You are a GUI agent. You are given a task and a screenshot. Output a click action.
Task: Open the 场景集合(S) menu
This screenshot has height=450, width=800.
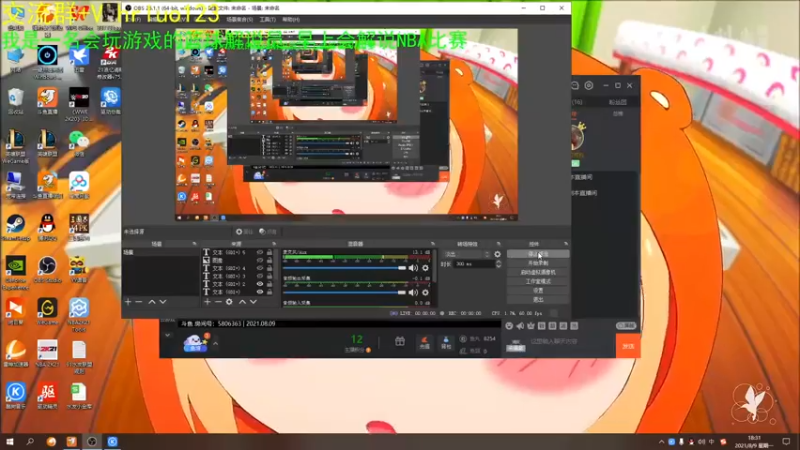click(239, 19)
